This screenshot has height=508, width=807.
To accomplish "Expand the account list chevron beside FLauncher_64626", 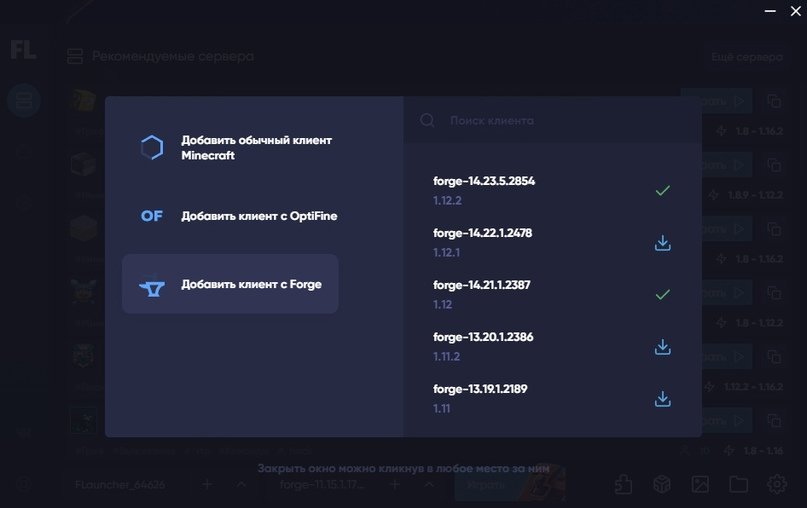I will pos(241,484).
